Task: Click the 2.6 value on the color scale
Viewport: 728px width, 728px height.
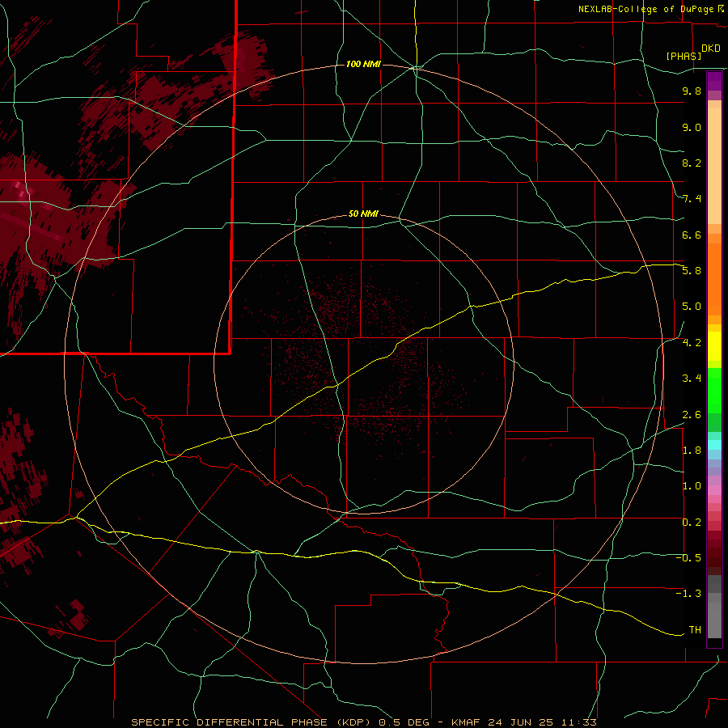Action: (x=692, y=415)
